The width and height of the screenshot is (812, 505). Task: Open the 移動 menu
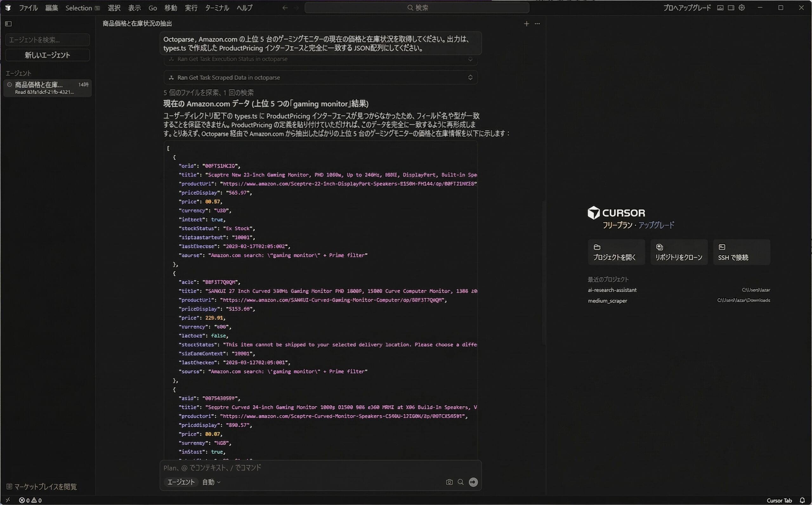coord(170,8)
